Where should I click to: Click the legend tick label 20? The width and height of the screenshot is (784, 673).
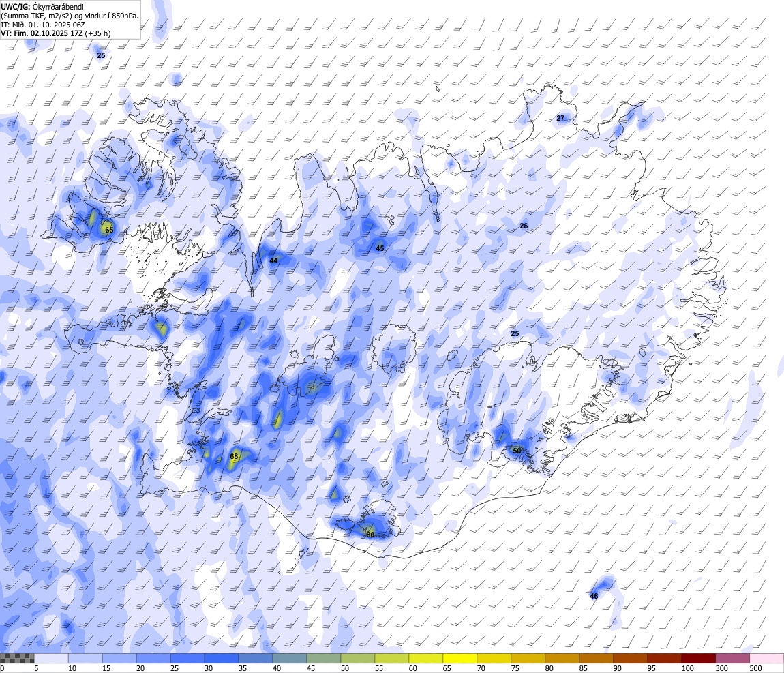140,668
